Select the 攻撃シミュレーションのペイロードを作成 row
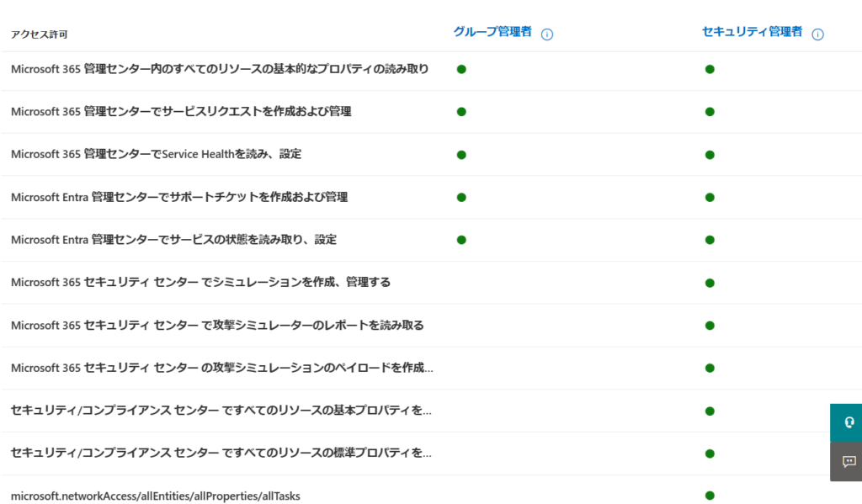Screen dimensions: 862x504 pos(431,368)
